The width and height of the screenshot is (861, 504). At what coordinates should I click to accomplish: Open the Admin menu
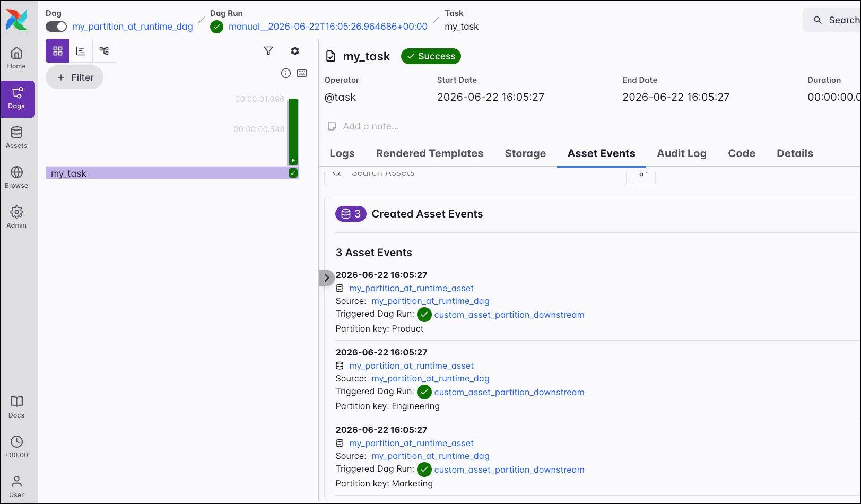[x=16, y=218]
